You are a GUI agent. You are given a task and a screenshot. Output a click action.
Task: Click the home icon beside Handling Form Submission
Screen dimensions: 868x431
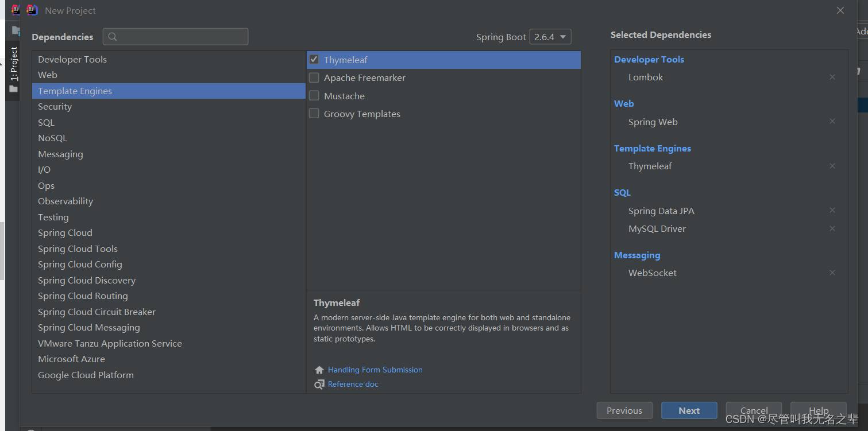319,370
